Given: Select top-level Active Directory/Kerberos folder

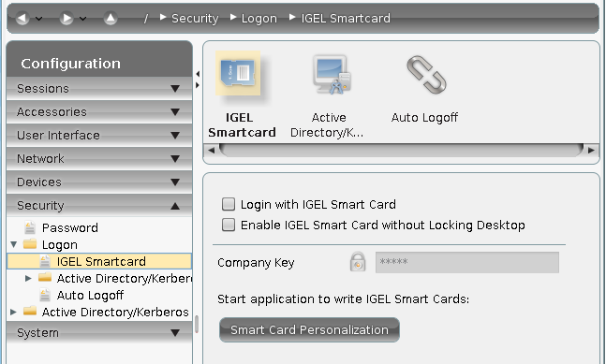Looking at the screenshot, I should (115, 312).
